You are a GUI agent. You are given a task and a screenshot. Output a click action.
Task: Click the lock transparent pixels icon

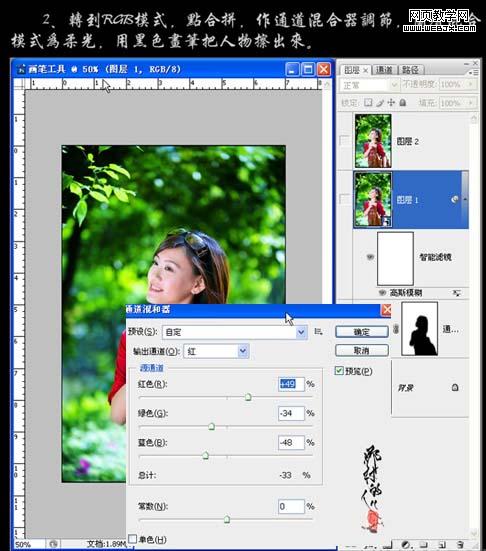368,103
